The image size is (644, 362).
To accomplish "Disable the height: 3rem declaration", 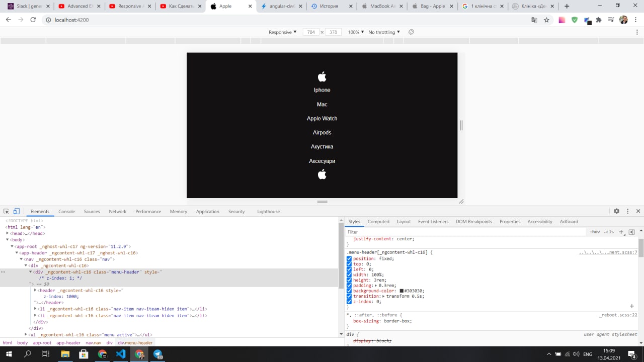I will pos(349,280).
